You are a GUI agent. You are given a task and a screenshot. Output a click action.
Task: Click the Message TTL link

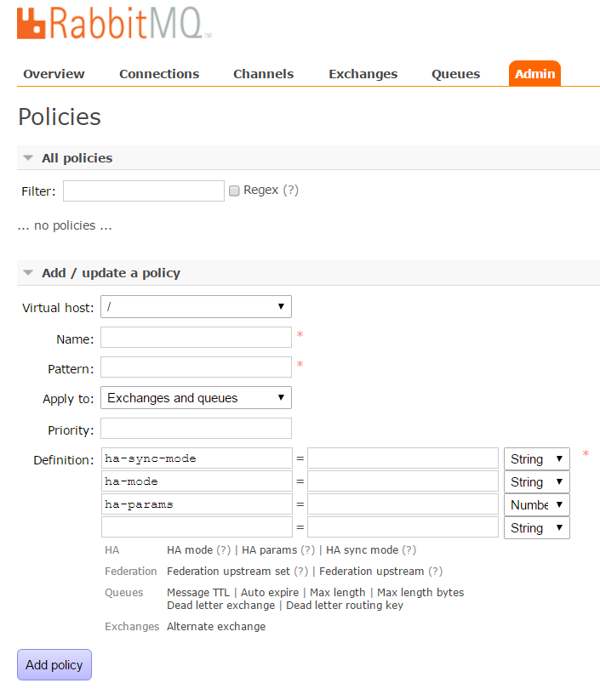(197, 593)
